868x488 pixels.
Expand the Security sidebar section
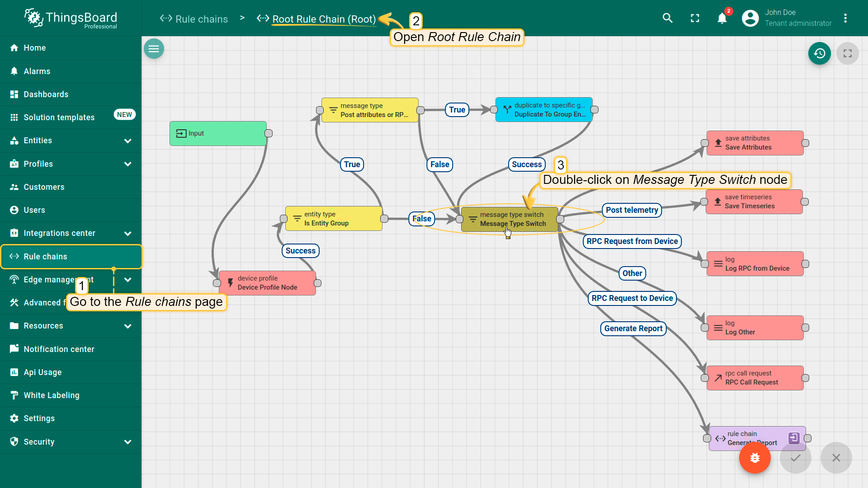[127, 442]
